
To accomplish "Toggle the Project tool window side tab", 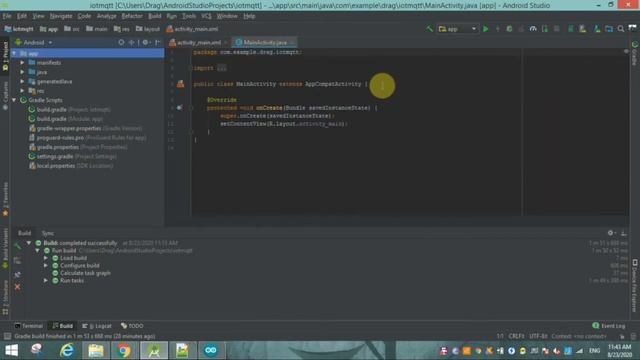I will click(5, 57).
